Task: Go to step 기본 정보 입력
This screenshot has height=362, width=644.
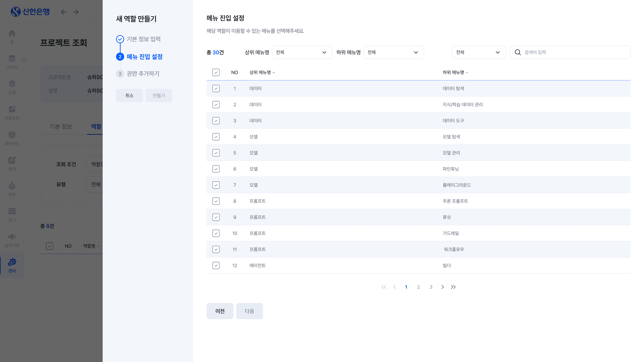Action: point(143,39)
